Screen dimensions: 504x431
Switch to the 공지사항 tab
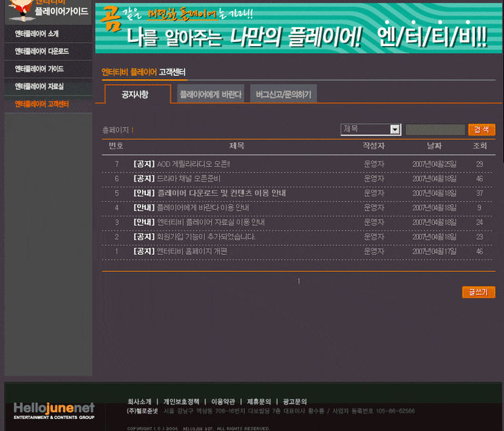pyautogui.click(x=138, y=94)
